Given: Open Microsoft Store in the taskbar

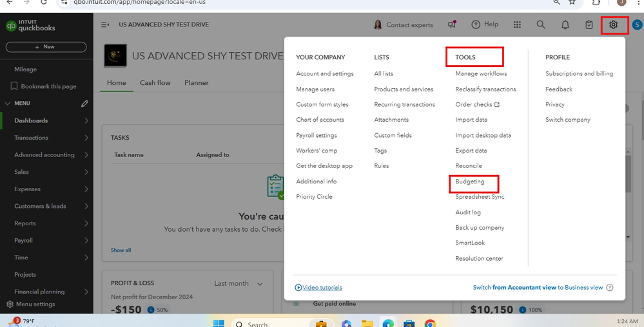Looking at the screenshot, I should pyautogui.click(x=409, y=323).
